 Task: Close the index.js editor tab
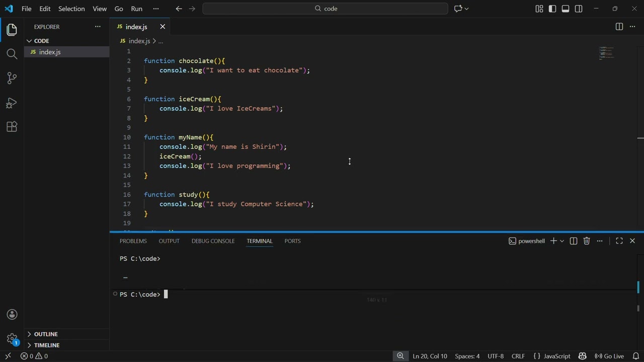point(163,27)
